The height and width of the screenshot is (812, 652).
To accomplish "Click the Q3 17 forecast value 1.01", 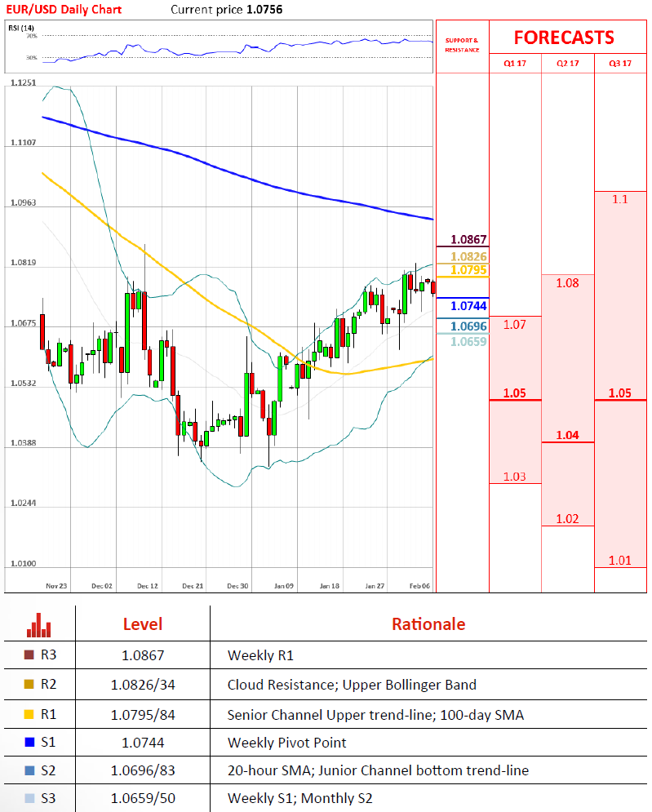I will (620, 561).
